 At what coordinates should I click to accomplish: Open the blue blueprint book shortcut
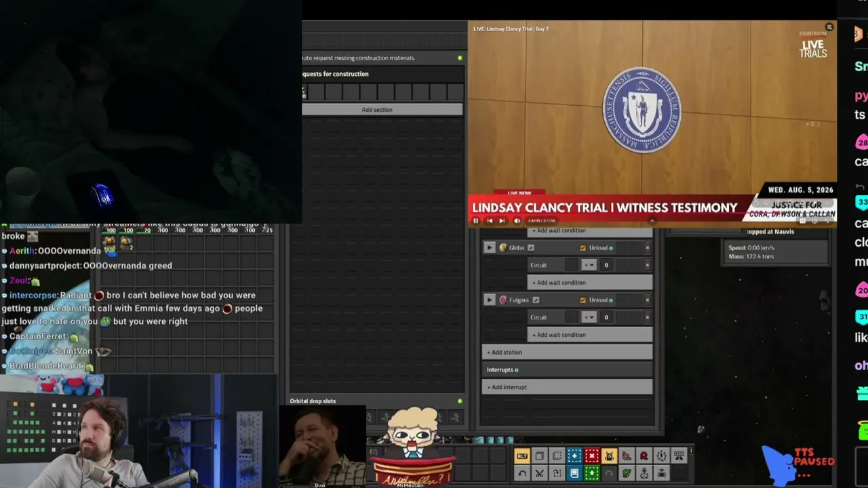[x=574, y=473]
